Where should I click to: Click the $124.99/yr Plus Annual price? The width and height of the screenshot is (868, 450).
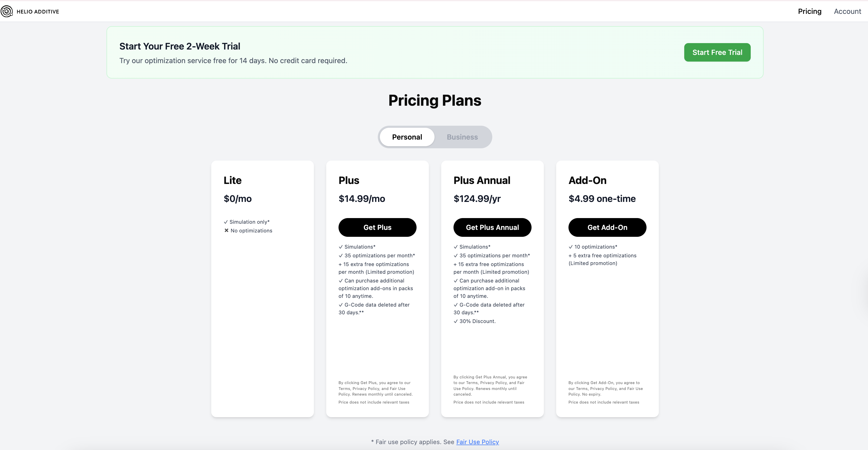(x=477, y=198)
